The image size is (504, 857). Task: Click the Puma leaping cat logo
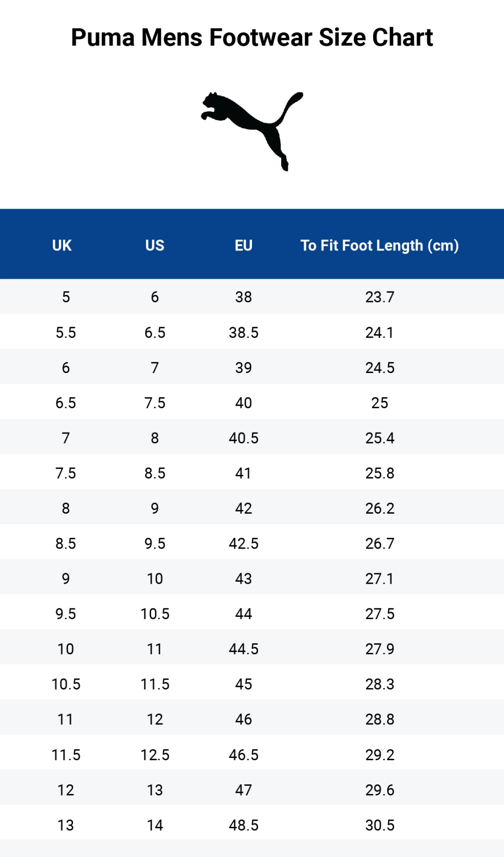(251, 130)
